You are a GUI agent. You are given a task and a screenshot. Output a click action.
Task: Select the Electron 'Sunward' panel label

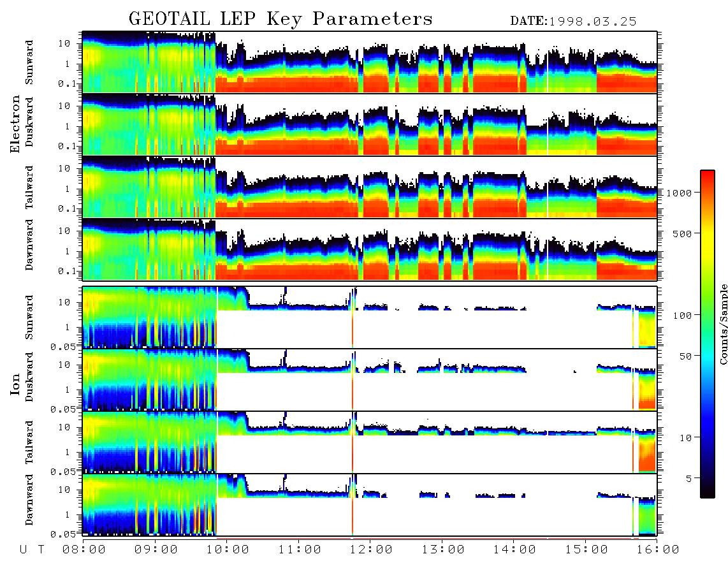29,62
